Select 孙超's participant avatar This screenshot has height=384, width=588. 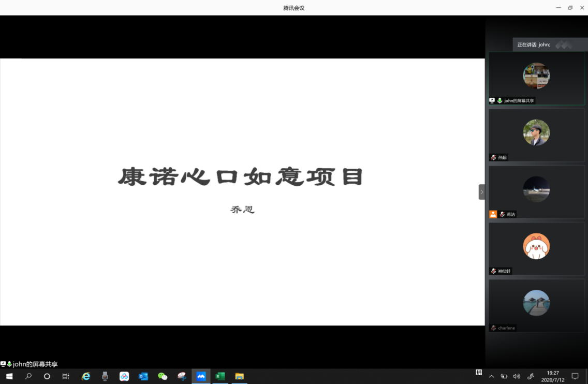(x=536, y=132)
